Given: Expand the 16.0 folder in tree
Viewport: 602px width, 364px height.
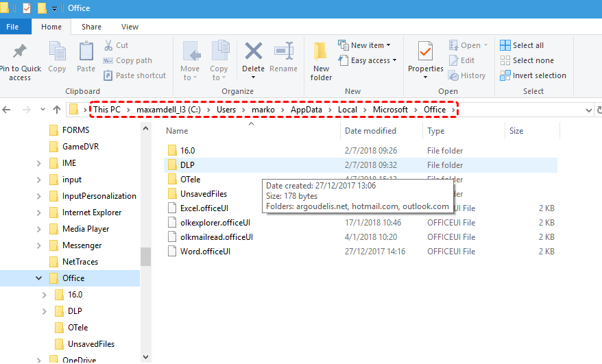Looking at the screenshot, I should [x=45, y=295].
